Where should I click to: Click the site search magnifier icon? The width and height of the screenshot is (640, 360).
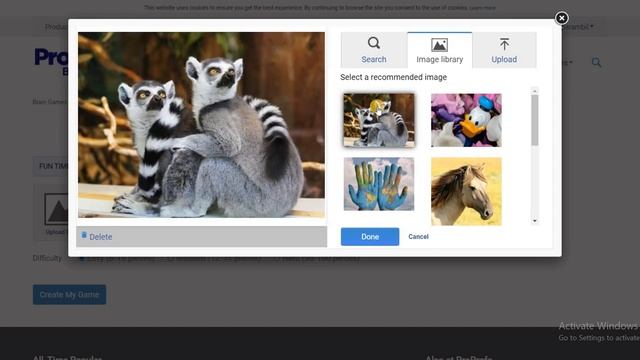[596, 62]
